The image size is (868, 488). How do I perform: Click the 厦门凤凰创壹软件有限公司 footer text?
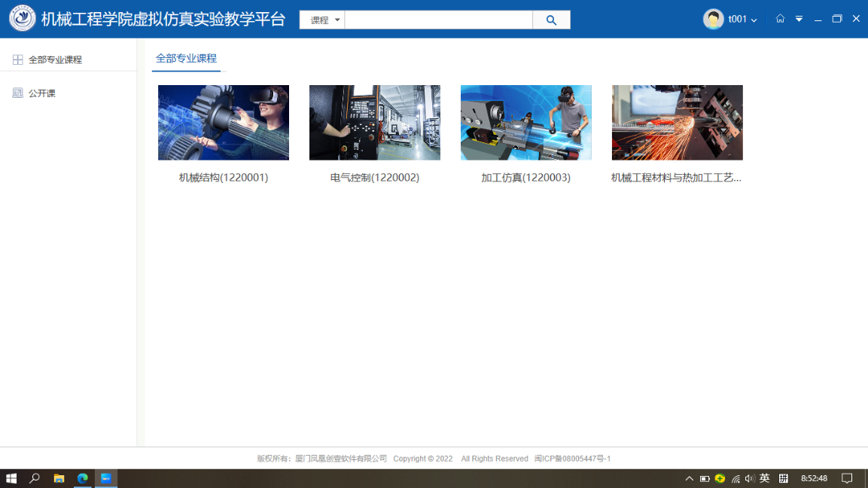point(341,459)
